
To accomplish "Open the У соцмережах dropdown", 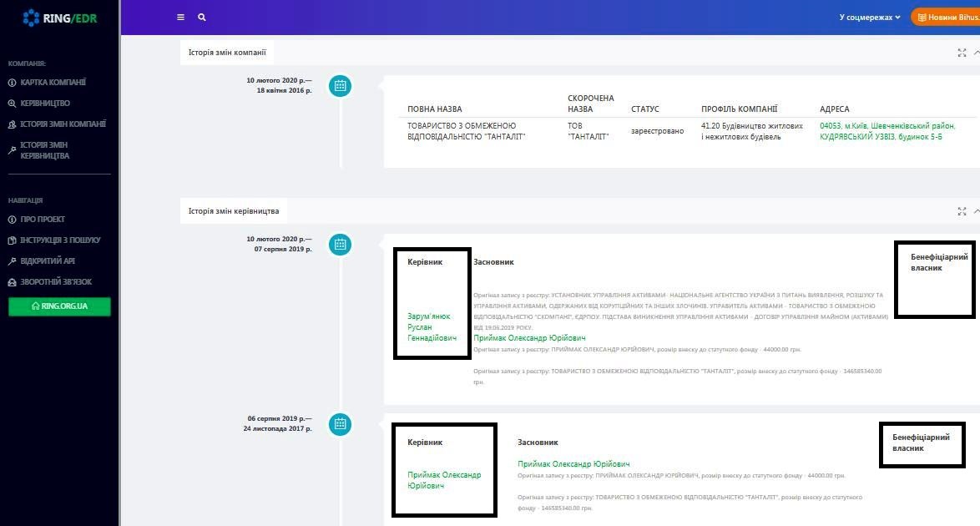I will 870,18.
